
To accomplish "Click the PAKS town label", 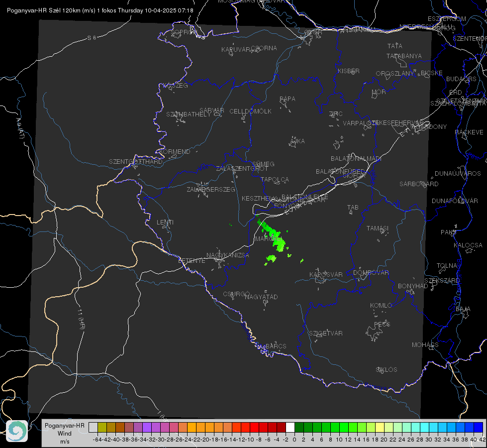I will point(449,232).
